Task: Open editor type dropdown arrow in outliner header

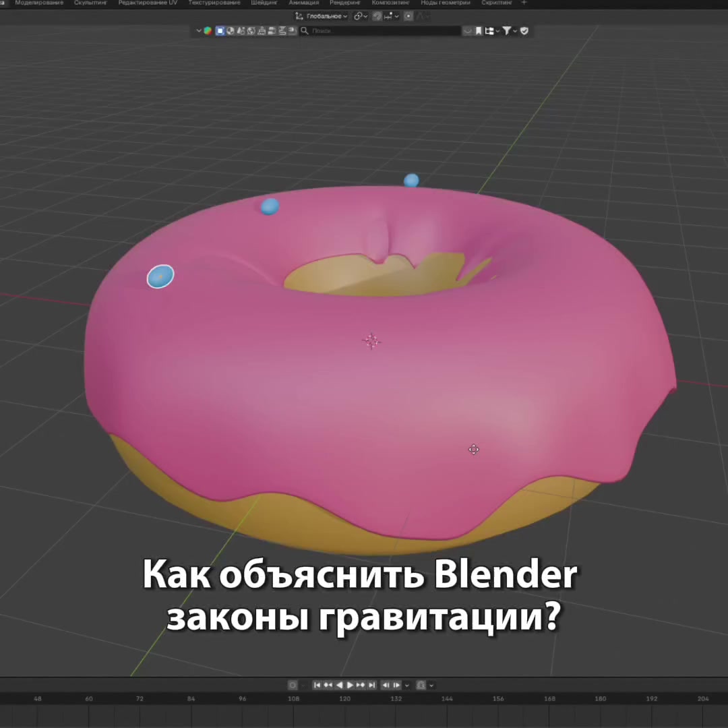Action: [x=199, y=30]
